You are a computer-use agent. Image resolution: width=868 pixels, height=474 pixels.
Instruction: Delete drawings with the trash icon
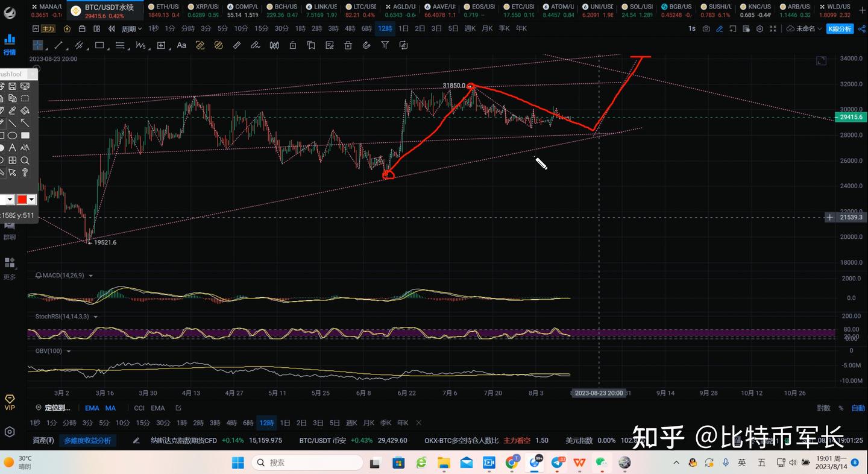click(x=348, y=45)
